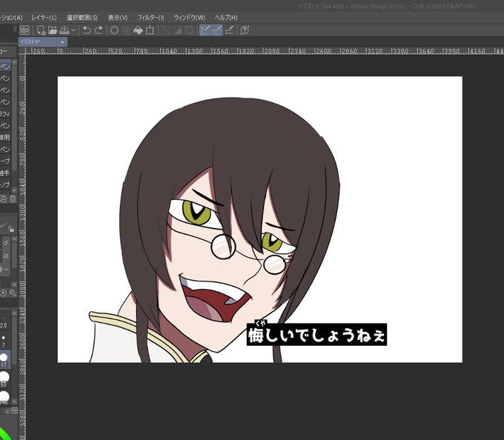Viewport: 504px width, 440px height.
Task: Create a new canvas from toolbar
Action: click(x=41, y=30)
